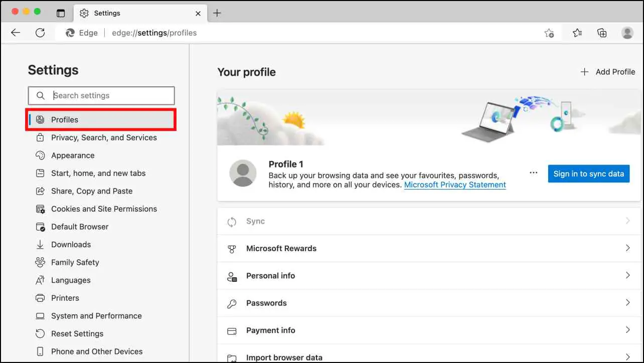Click the Share, Copy and Paste icon

click(x=40, y=191)
